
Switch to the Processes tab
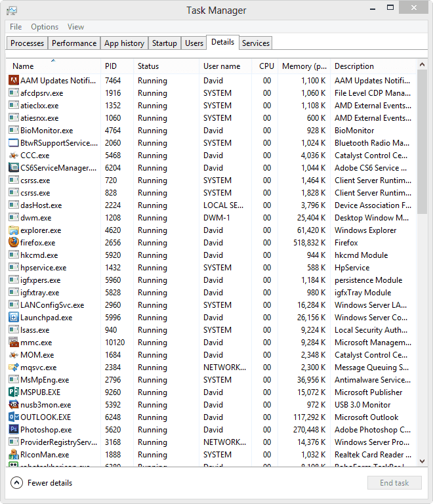point(28,43)
